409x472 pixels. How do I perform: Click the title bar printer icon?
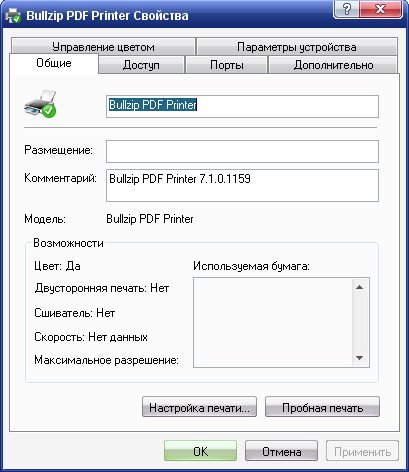(14, 16)
